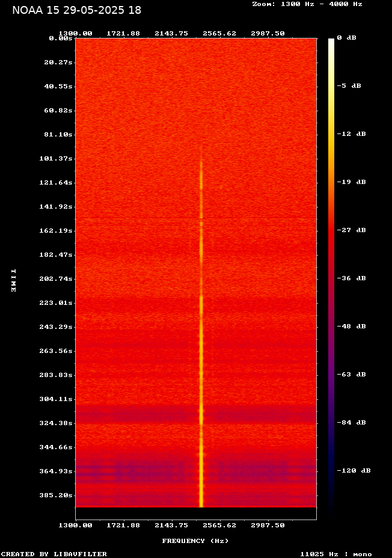
Task: Click the bottom axis label 1721.88
Action: coord(123,526)
